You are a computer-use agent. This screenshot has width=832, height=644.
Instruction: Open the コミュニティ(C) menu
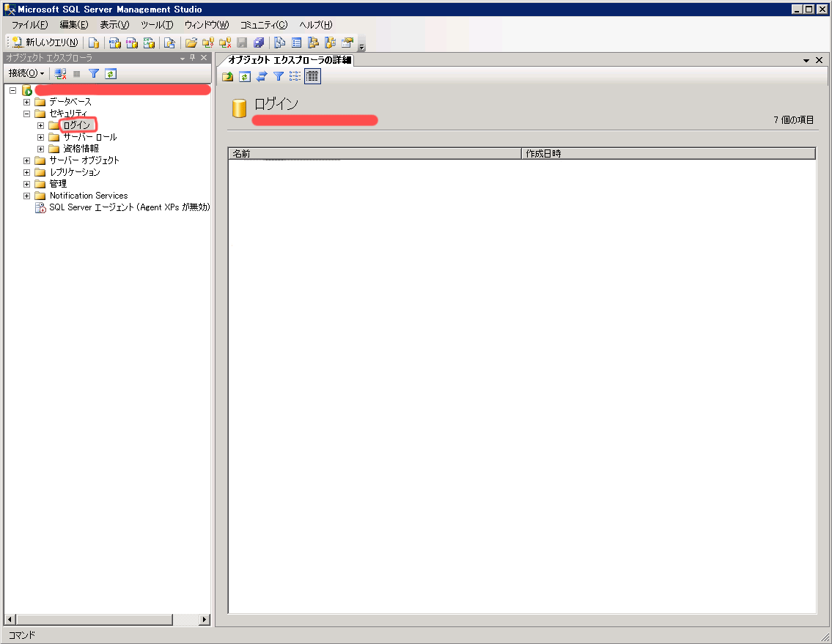(x=264, y=25)
